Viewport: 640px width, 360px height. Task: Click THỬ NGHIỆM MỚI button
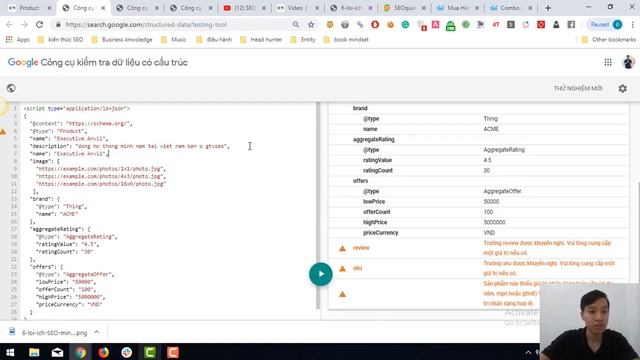coord(578,88)
